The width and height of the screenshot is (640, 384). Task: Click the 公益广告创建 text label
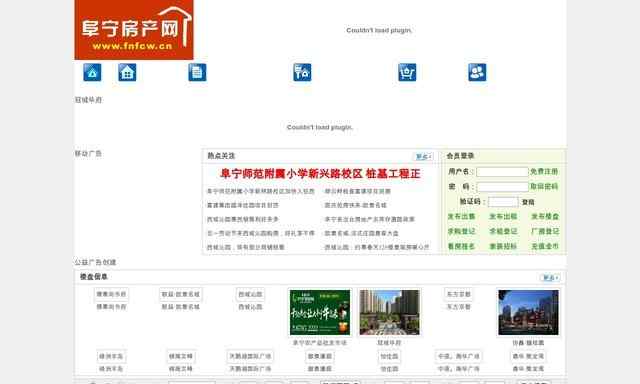coord(95,262)
